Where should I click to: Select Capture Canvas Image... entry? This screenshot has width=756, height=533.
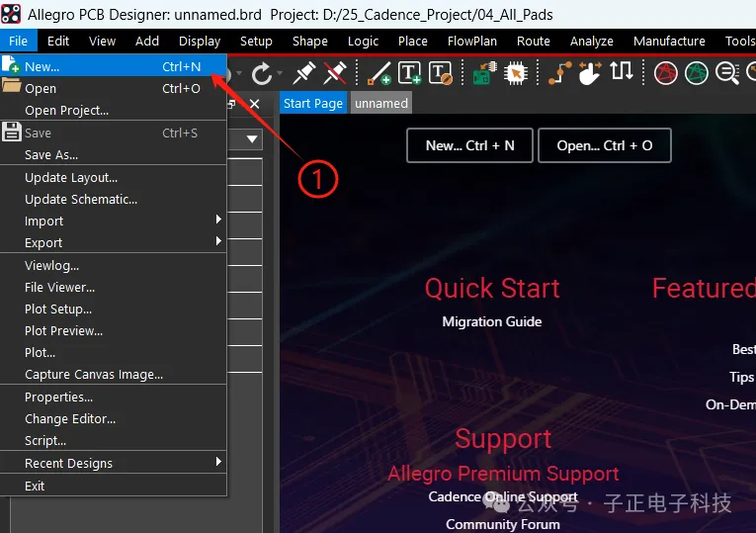point(114,374)
